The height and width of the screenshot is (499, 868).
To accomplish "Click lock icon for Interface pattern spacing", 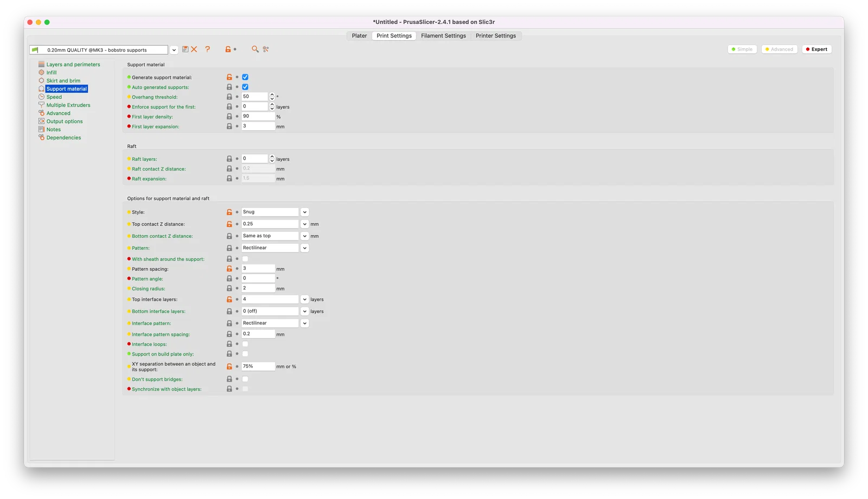I will tap(229, 334).
